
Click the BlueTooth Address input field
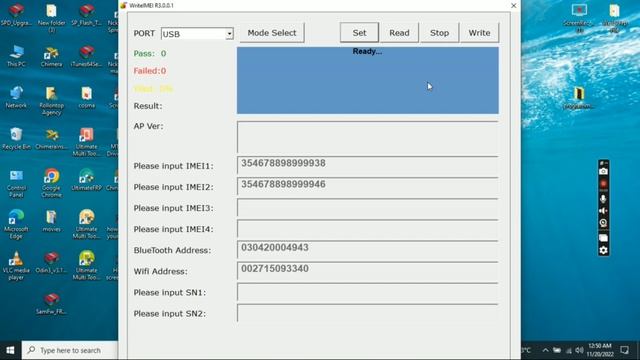(x=367, y=250)
